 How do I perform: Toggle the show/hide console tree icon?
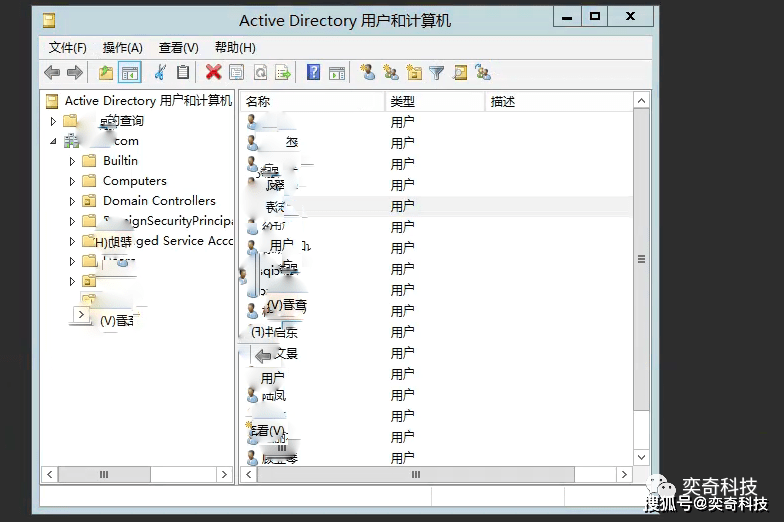(130, 73)
